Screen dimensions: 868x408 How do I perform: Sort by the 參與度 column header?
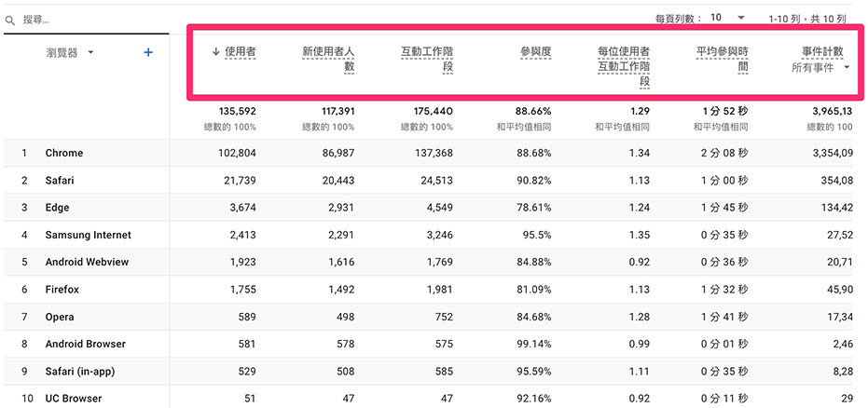point(535,52)
